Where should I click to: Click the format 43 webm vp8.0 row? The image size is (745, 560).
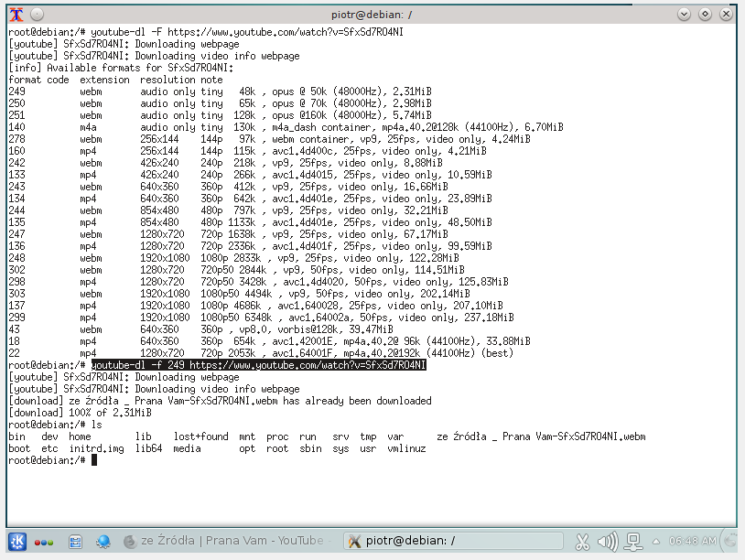click(201, 329)
